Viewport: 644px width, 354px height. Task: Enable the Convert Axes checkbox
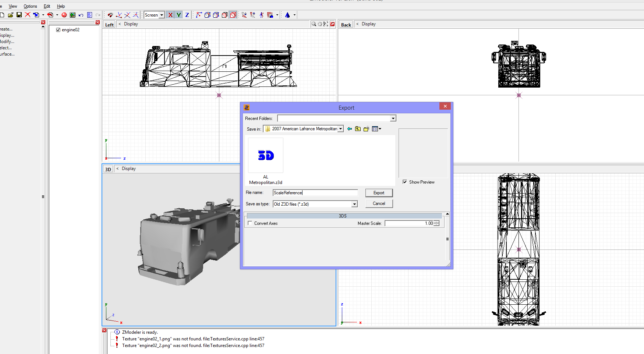pyautogui.click(x=250, y=223)
